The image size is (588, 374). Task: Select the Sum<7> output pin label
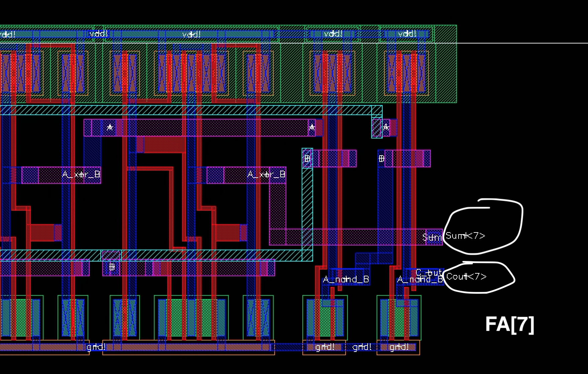(465, 236)
